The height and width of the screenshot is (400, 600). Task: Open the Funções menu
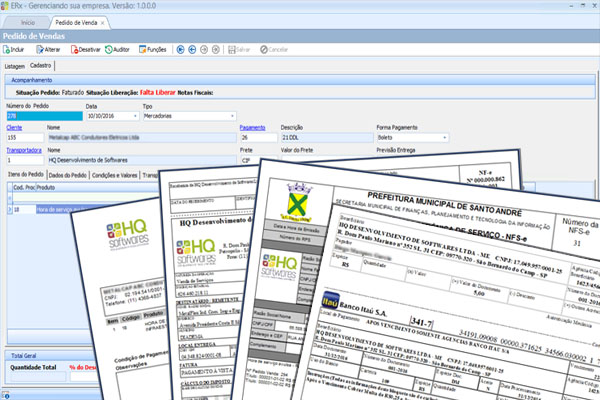click(152, 49)
